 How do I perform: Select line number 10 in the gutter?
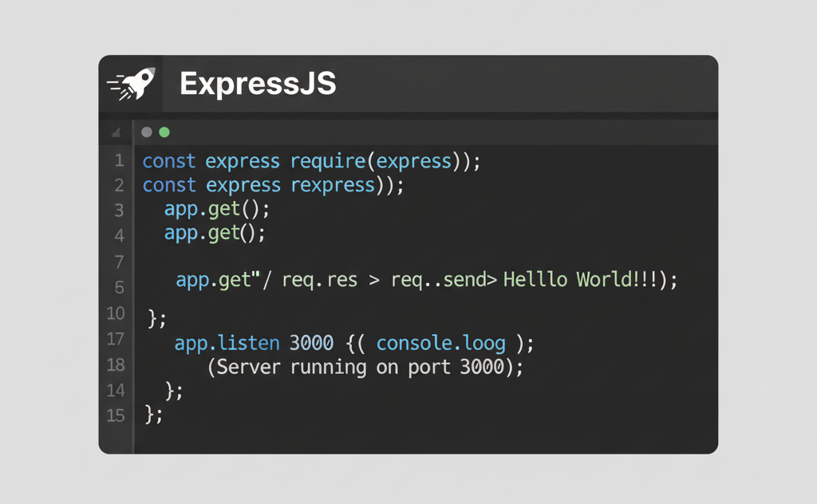(116, 313)
